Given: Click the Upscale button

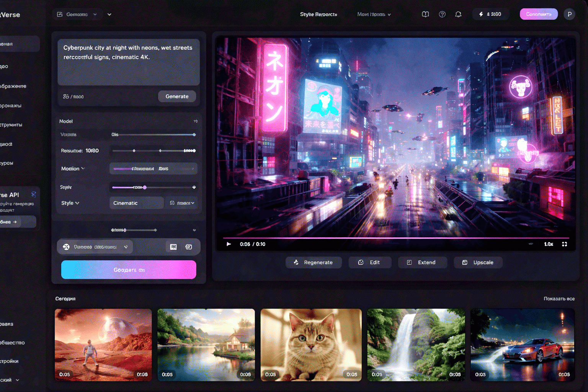Looking at the screenshot, I should tap(478, 262).
